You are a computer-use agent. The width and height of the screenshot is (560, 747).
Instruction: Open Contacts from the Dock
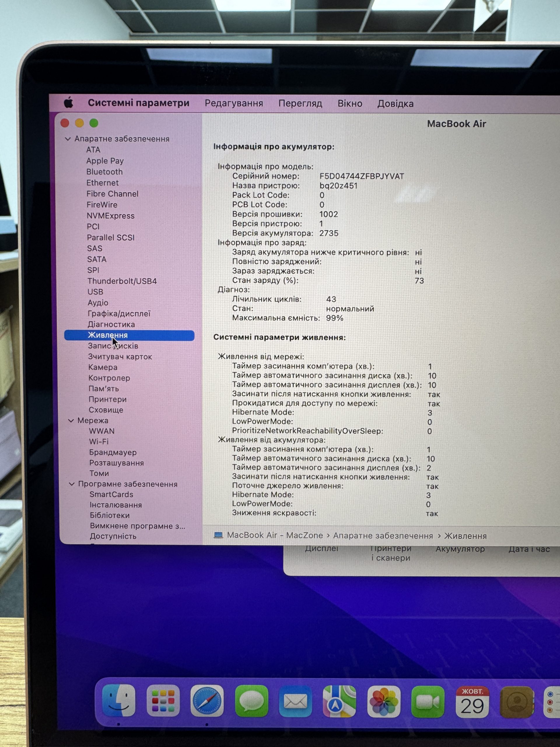(517, 702)
